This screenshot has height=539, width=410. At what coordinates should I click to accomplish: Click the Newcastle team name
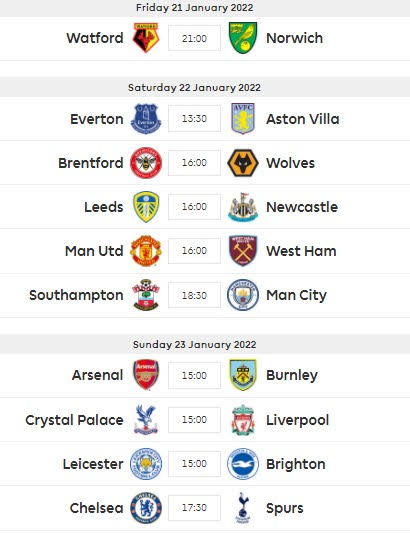point(302,207)
